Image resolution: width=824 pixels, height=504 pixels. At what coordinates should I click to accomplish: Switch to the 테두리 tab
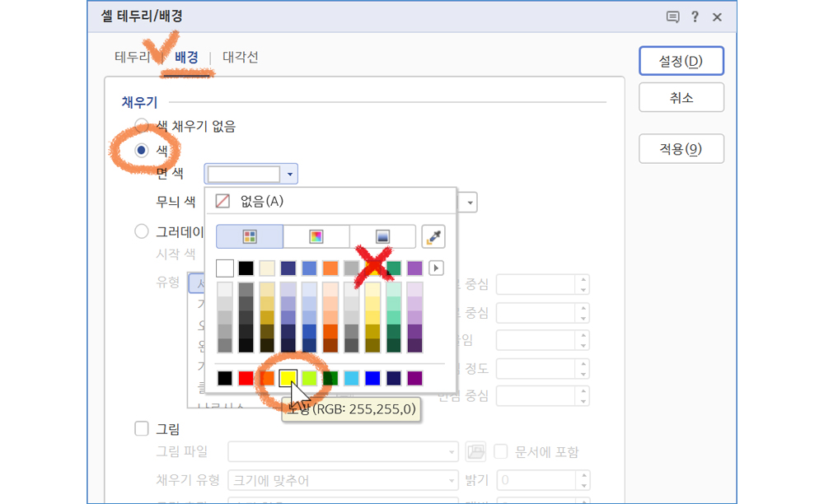tap(133, 57)
